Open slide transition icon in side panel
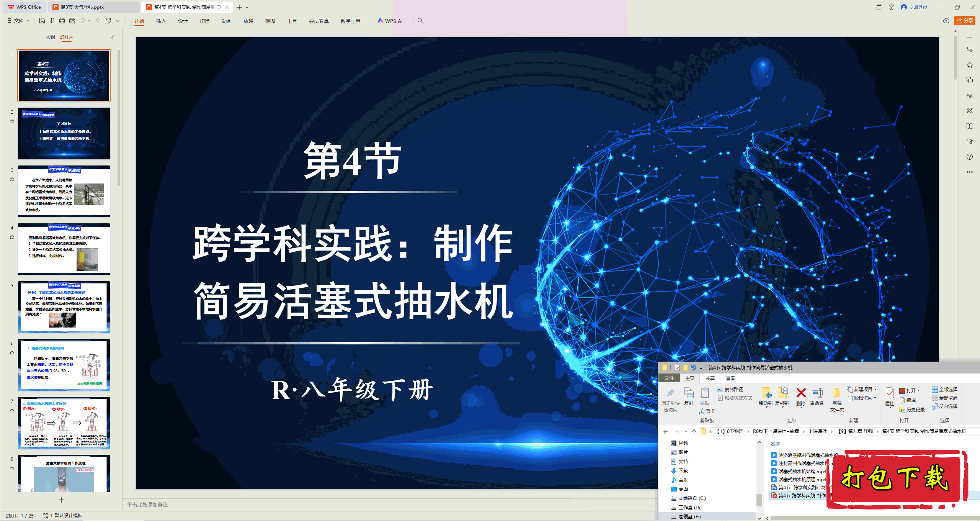The width and height of the screenshot is (980, 521). (970, 80)
